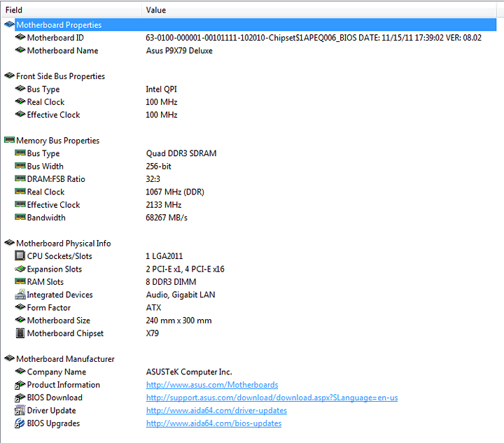Viewport: 504px width, 443px height.
Task: Click the 32:3 ratio value
Action: coord(153,179)
